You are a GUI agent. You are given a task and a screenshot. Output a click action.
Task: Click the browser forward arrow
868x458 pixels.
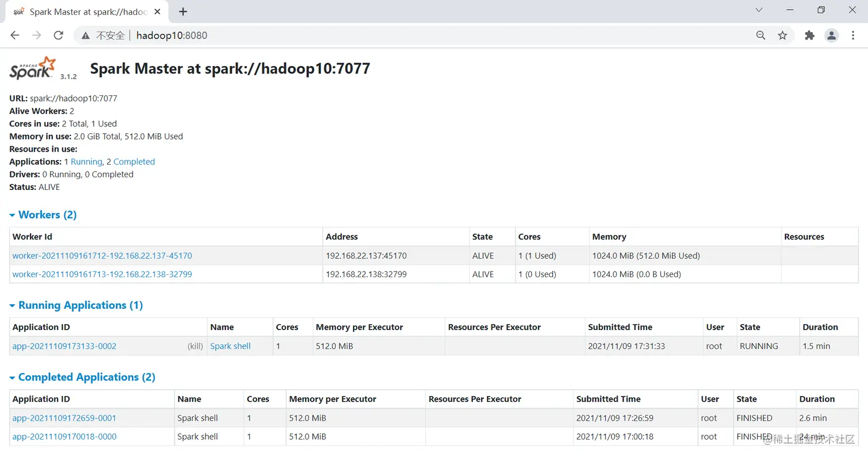37,36
